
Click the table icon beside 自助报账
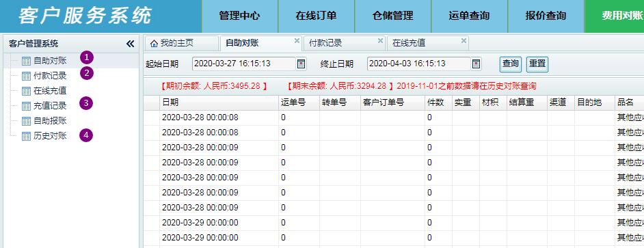(26, 121)
